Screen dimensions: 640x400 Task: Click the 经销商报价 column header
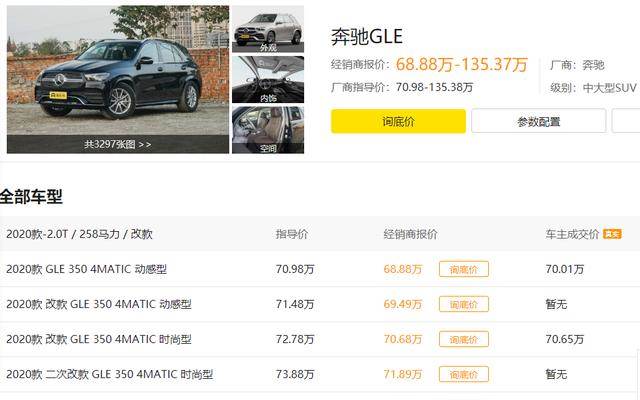click(410, 234)
